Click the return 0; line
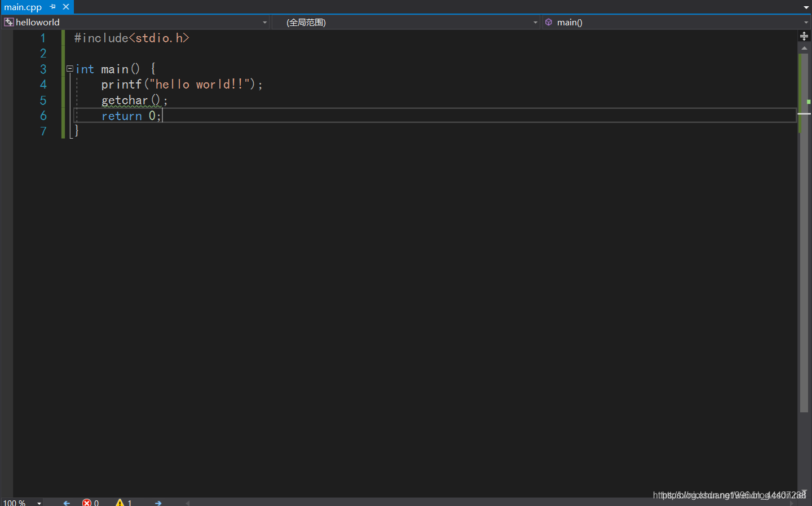Screen dimensions: 812x506 pyautogui.click(x=131, y=116)
